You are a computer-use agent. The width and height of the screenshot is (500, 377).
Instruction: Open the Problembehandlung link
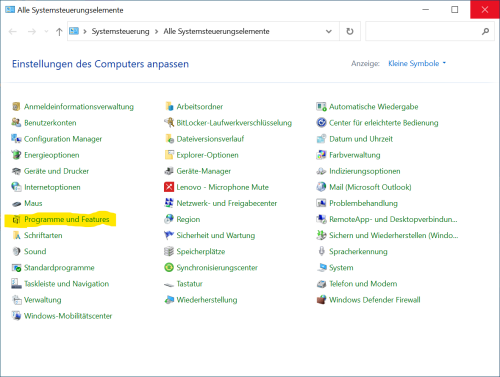coord(363,203)
